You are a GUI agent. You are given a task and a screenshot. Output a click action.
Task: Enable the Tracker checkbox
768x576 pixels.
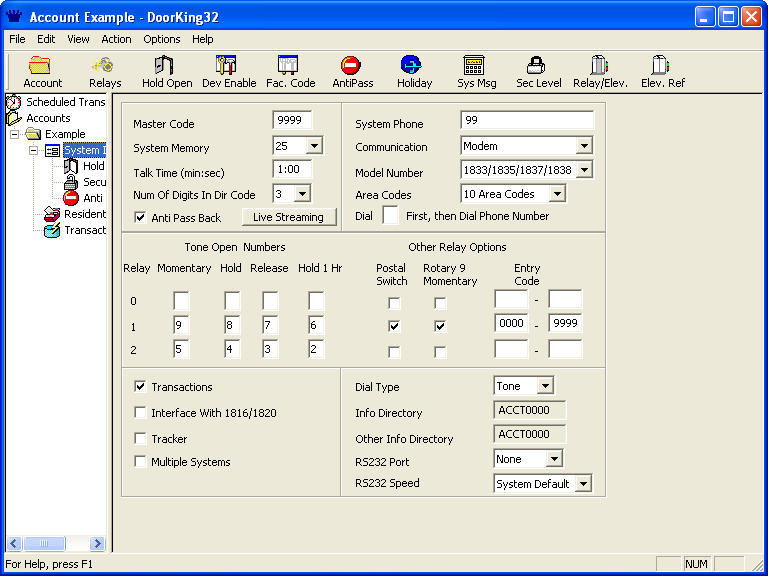coord(140,438)
